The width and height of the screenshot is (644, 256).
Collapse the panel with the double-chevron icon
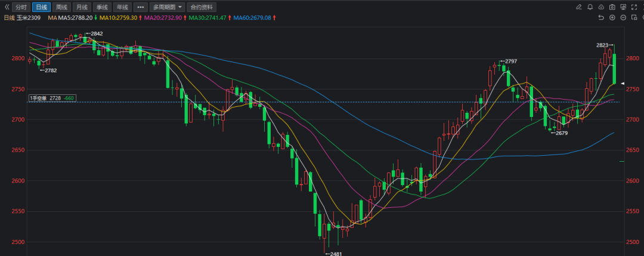6,7
